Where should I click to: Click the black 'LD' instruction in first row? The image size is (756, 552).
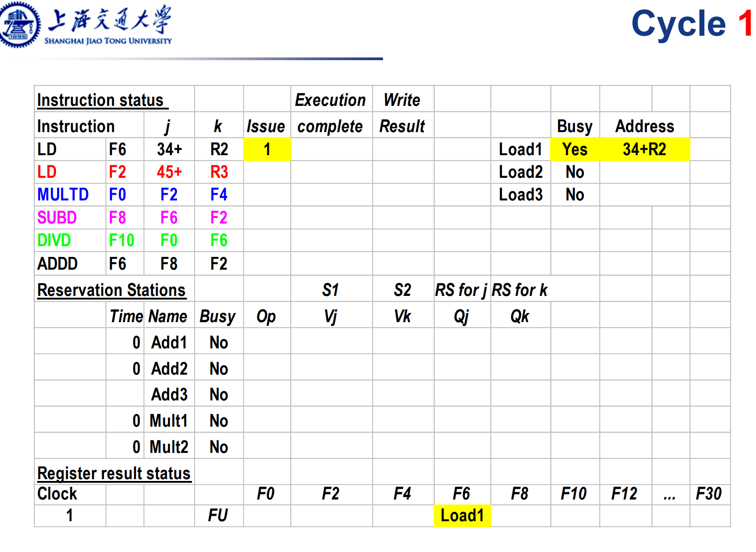pyautogui.click(x=47, y=149)
